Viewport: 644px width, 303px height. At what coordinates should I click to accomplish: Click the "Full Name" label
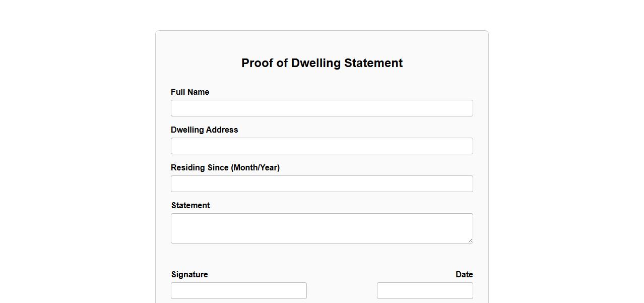point(190,92)
